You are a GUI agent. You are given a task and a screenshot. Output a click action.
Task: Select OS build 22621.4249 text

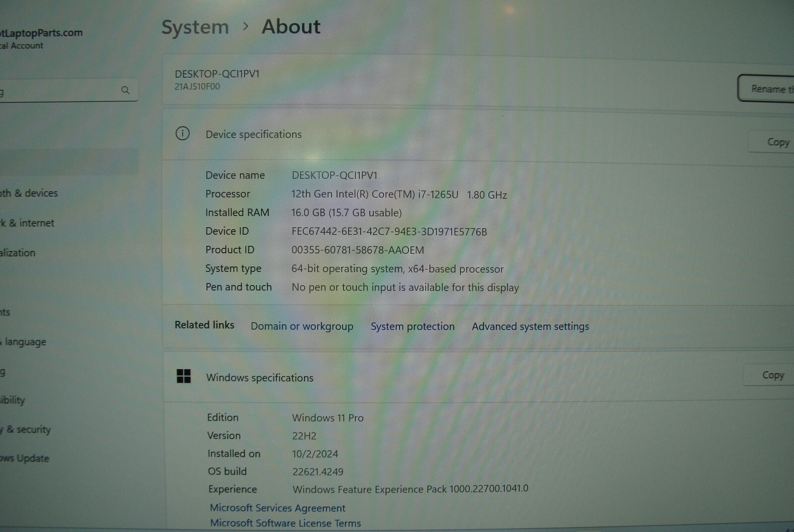coord(318,472)
